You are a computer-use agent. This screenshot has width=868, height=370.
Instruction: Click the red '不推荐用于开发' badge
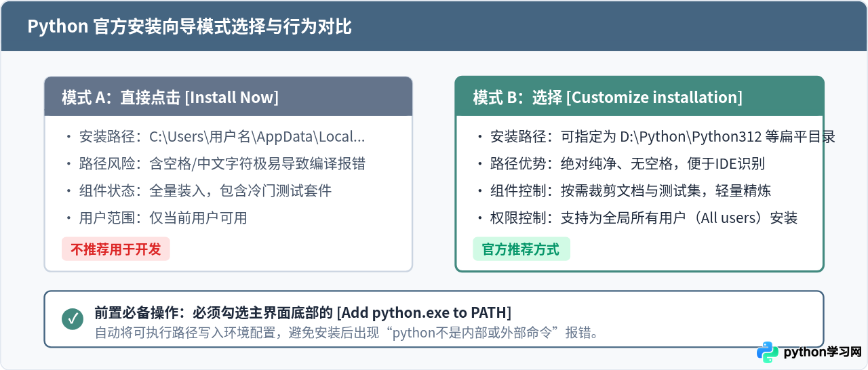tap(116, 249)
